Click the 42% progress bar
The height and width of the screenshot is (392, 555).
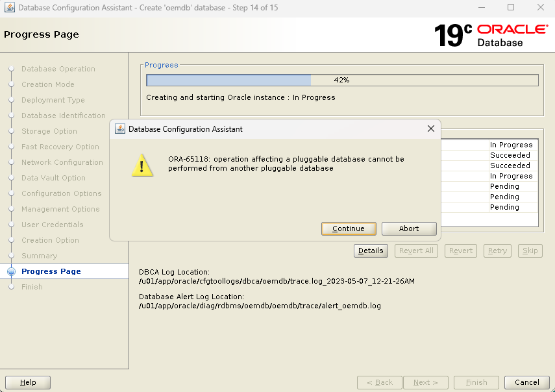tap(342, 80)
